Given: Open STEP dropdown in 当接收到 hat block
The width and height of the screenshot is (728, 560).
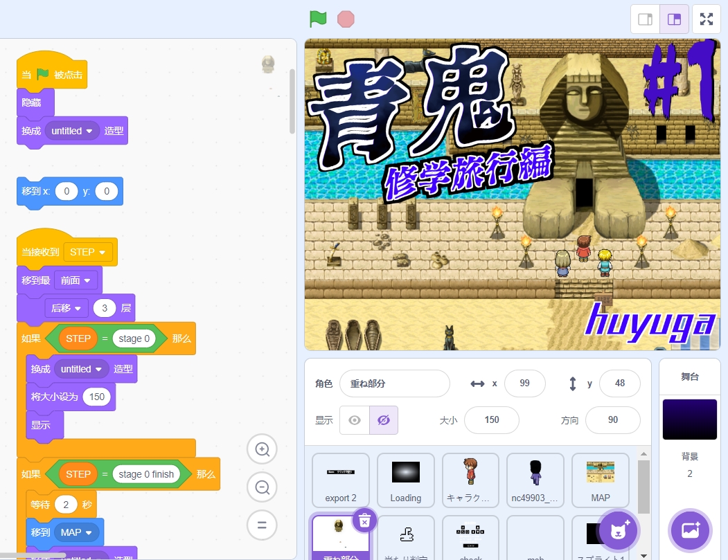Looking at the screenshot, I should 88,252.
